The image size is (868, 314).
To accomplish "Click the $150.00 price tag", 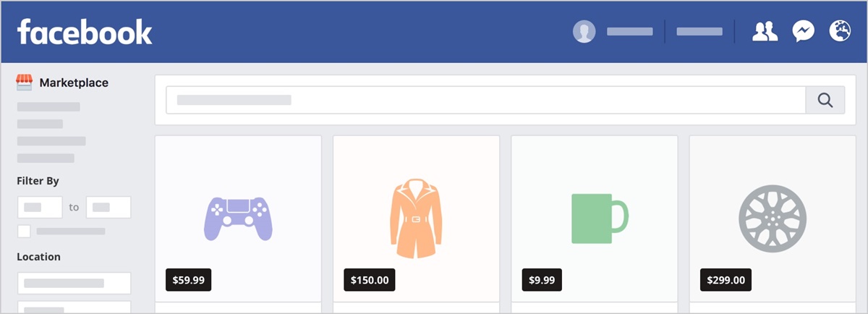I will [370, 279].
